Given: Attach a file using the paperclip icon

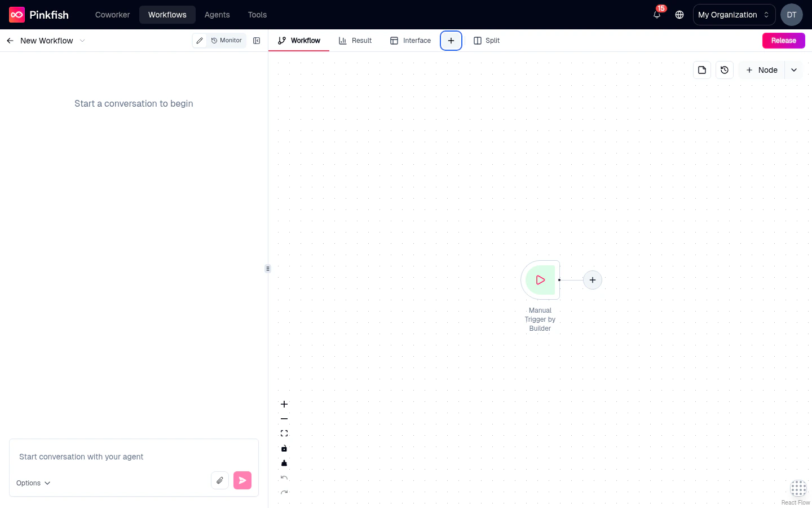Looking at the screenshot, I should click(220, 480).
